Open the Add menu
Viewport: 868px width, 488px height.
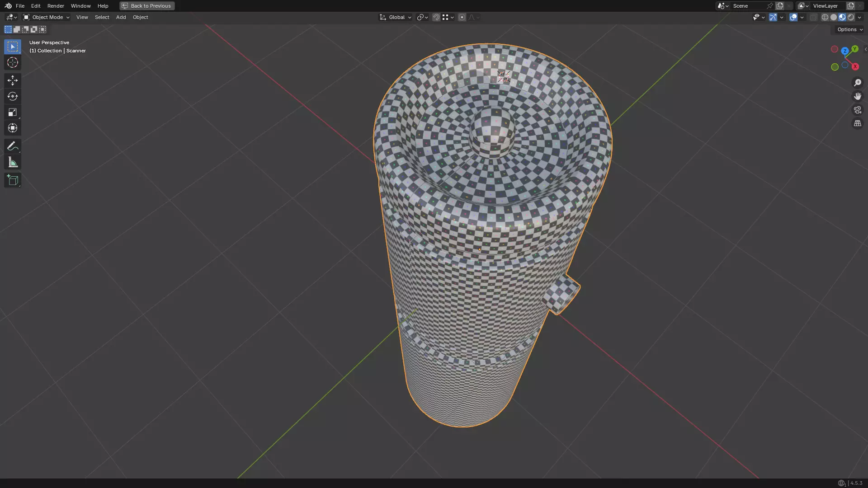tap(121, 17)
